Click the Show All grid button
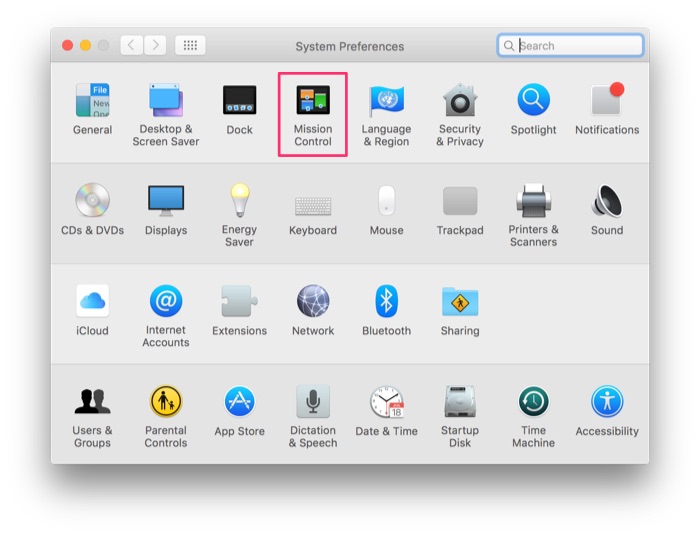700x536 pixels. coord(190,45)
